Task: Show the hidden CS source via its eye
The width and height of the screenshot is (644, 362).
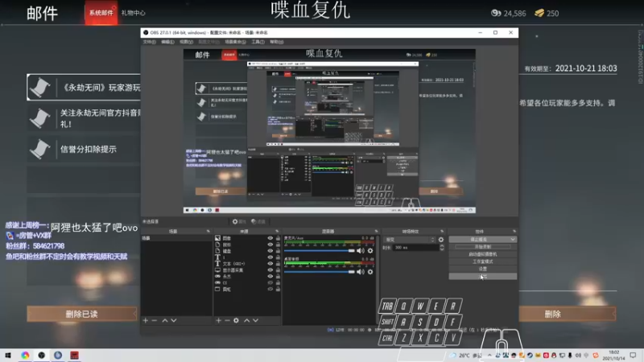Action: (270, 283)
